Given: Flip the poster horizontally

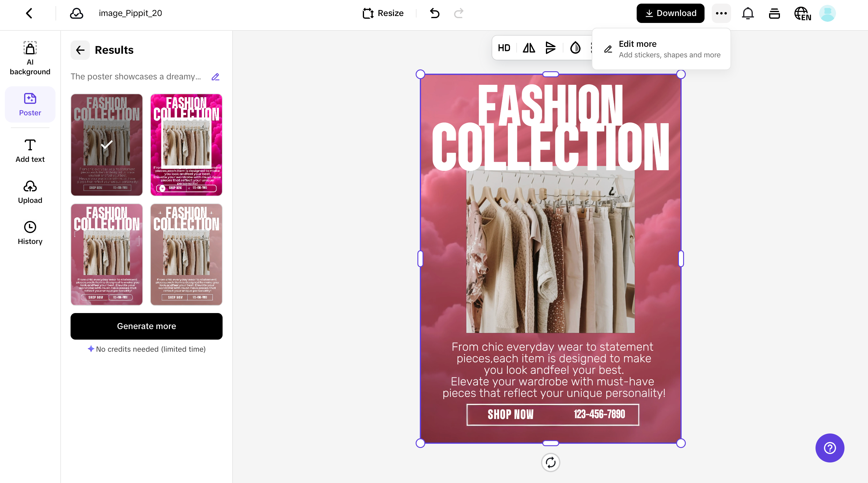Looking at the screenshot, I should click(x=528, y=48).
